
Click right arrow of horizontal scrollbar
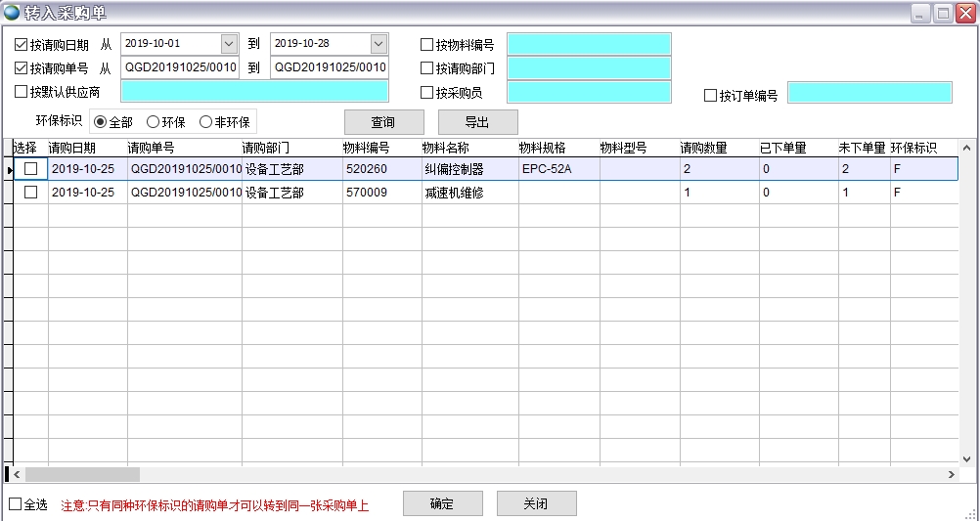click(952, 474)
